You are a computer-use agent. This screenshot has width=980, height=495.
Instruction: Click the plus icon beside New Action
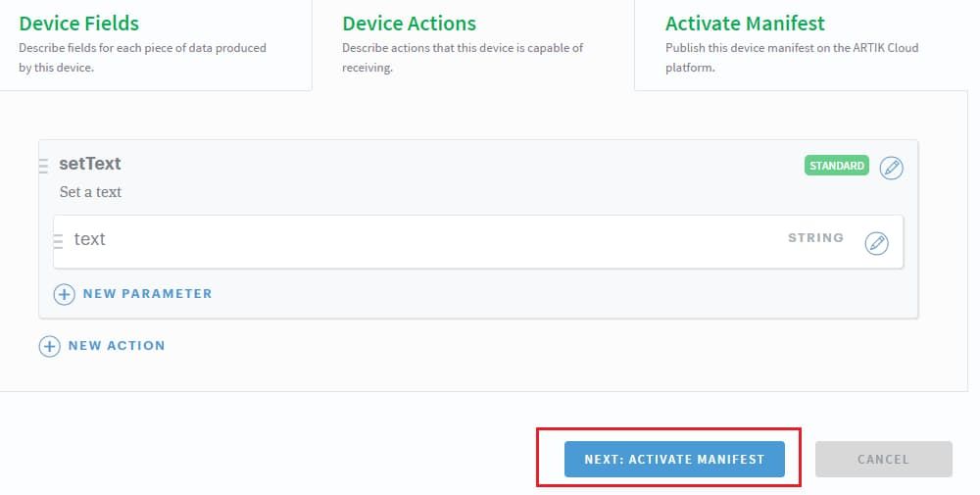point(49,346)
